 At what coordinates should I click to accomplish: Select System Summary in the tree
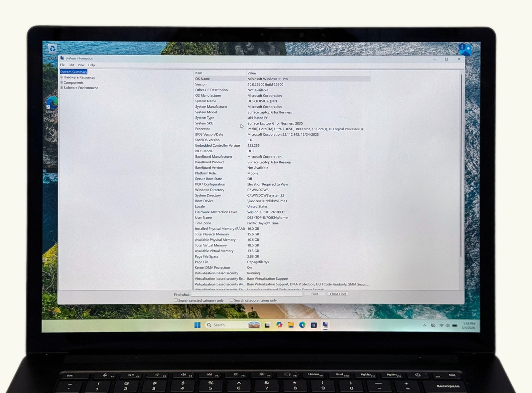click(73, 72)
